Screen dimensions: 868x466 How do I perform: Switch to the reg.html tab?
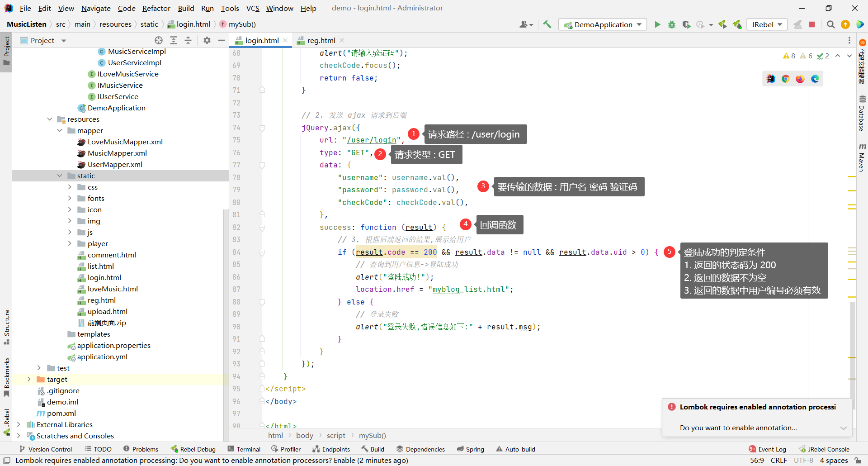(x=321, y=40)
